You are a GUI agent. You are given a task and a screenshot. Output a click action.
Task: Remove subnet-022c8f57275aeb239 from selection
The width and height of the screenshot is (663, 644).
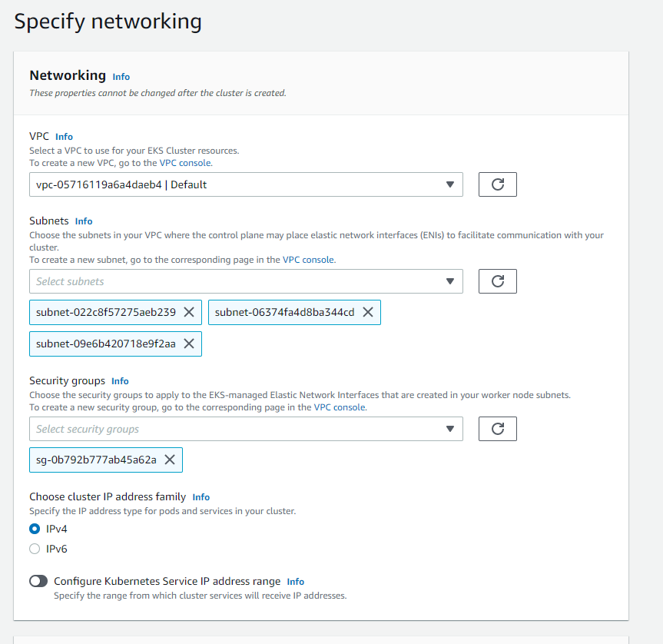point(189,312)
